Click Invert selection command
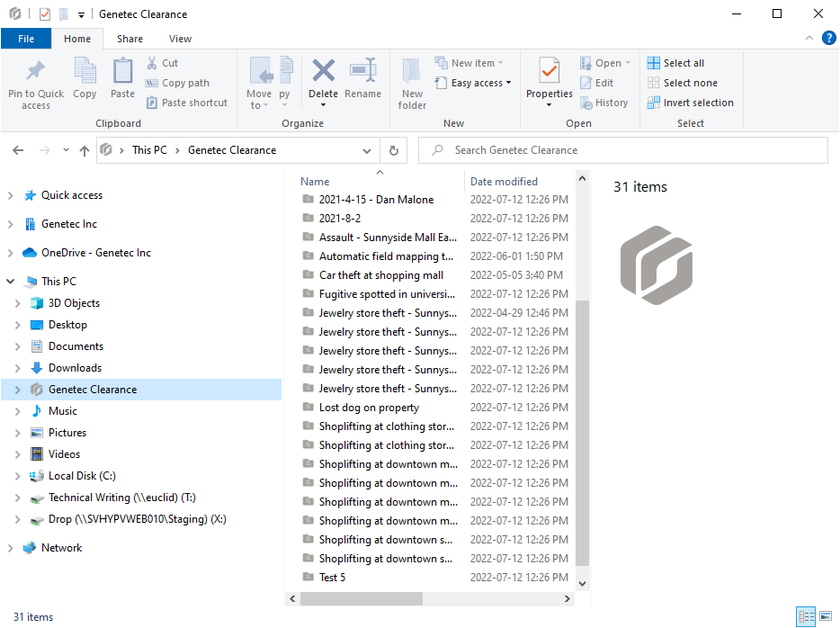 click(691, 103)
